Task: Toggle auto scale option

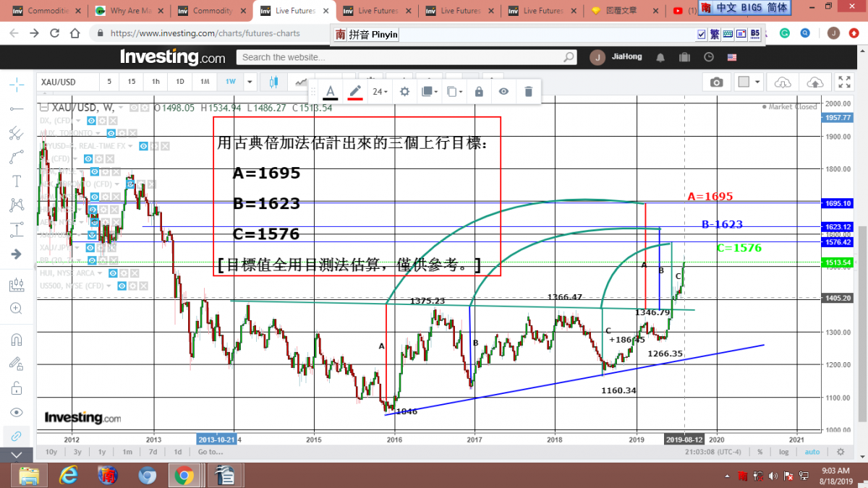Action: [812, 452]
